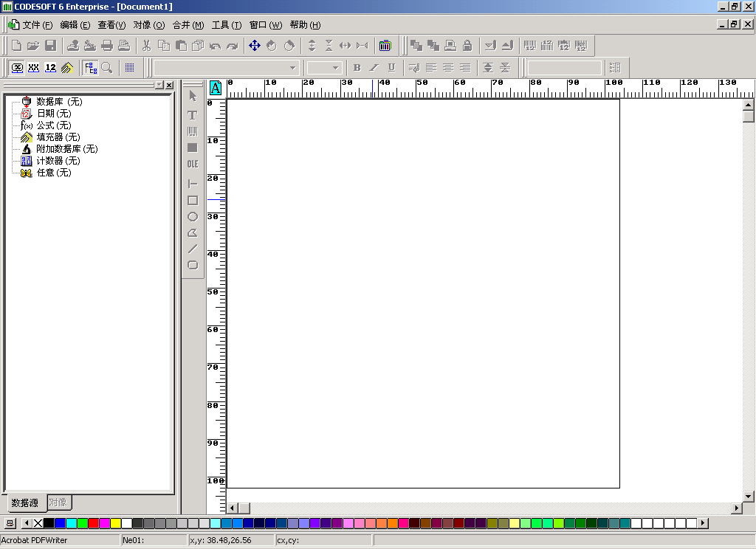The image size is (756, 549).
Task: Open the 工具(T) menu
Action: tap(227, 25)
